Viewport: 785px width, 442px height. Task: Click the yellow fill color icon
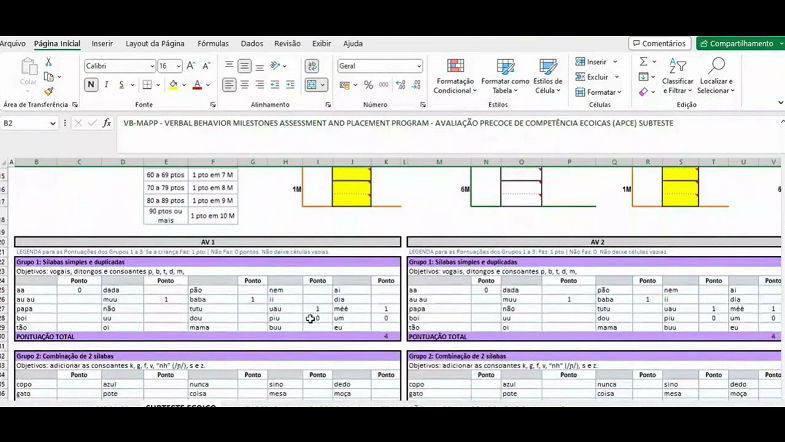174,85
